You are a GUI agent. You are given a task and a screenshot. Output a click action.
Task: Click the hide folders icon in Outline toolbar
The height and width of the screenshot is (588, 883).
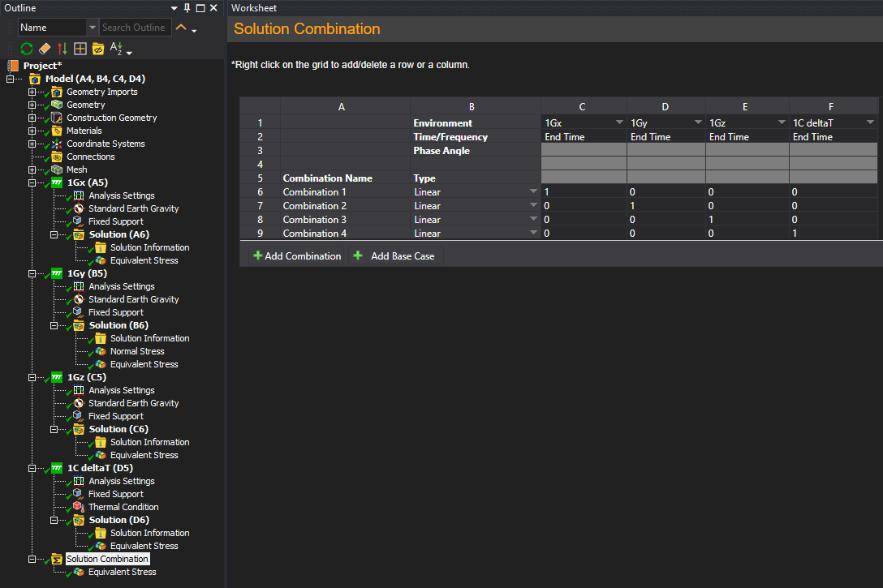(98, 49)
